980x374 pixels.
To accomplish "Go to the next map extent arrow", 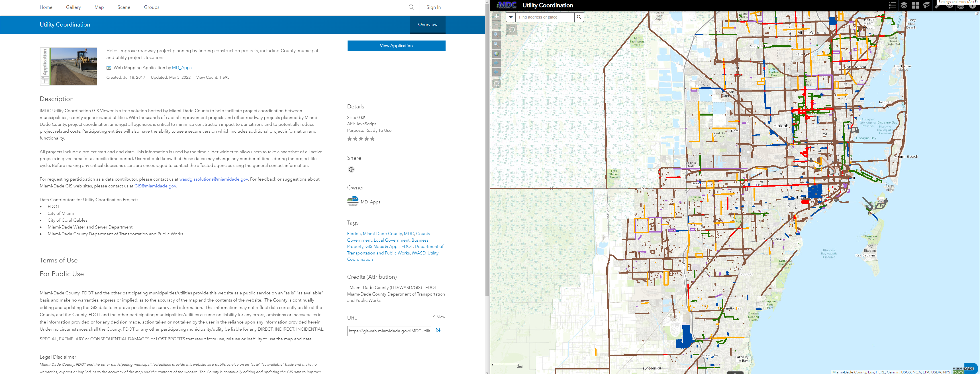I will pos(497,63).
